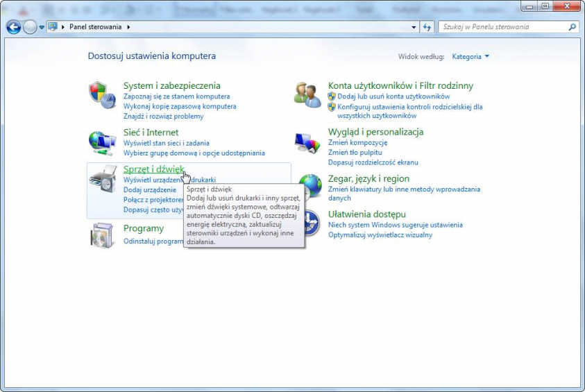This screenshot has width=585, height=392.
Task: Click Panel sterowania breadcrumb in address bar
Action: coord(95,27)
